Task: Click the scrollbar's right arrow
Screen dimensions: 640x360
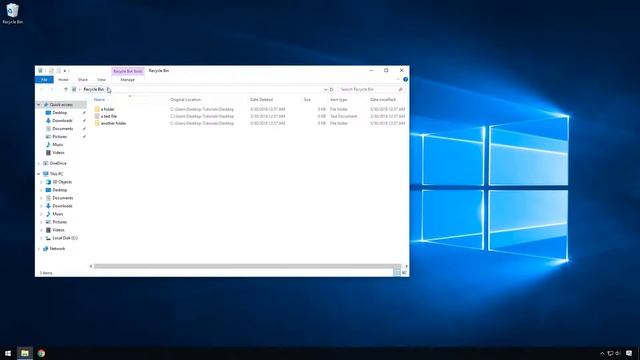Action: pos(406,267)
